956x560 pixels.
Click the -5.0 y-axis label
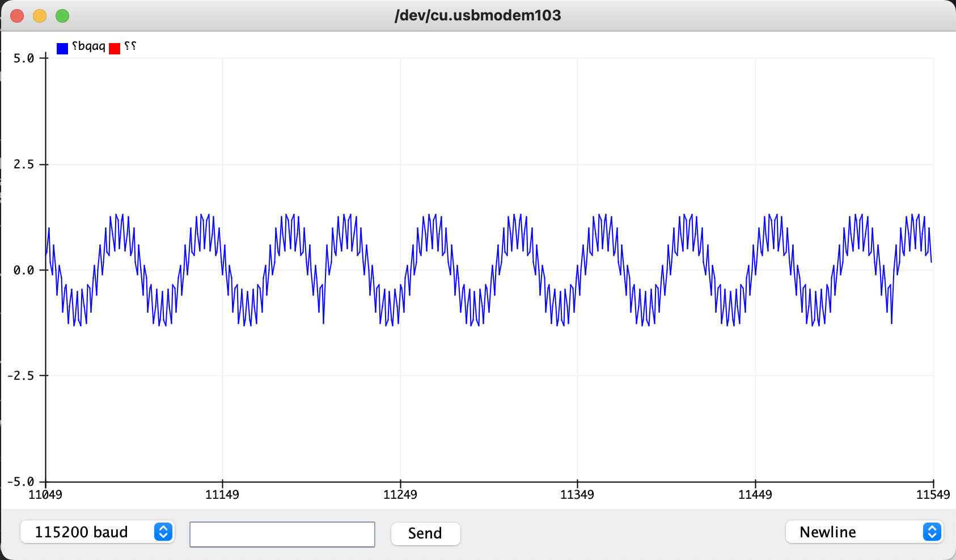[x=20, y=482]
